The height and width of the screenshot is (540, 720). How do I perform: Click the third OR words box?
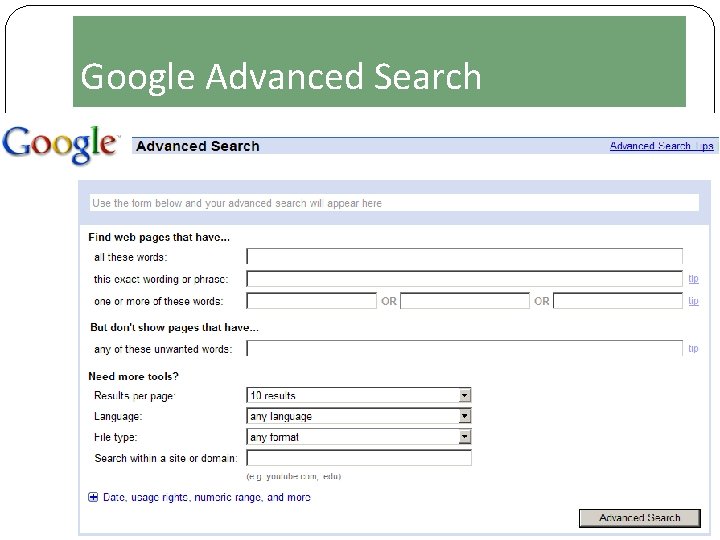pyautogui.click(x=618, y=301)
